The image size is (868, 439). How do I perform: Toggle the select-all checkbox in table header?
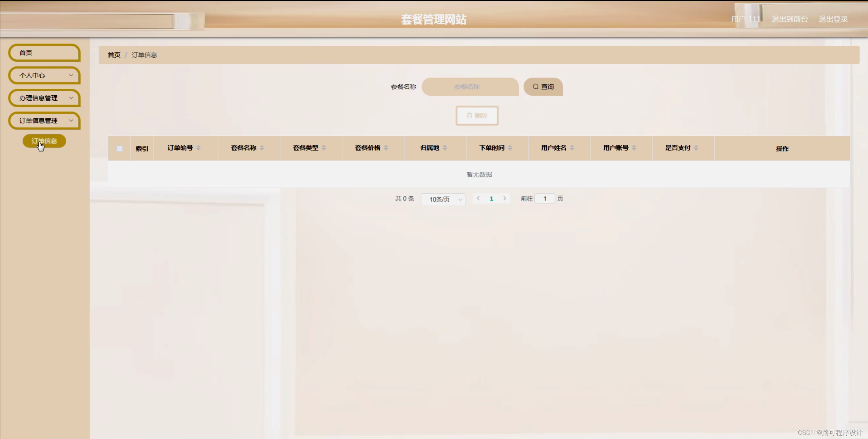pos(119,149)
